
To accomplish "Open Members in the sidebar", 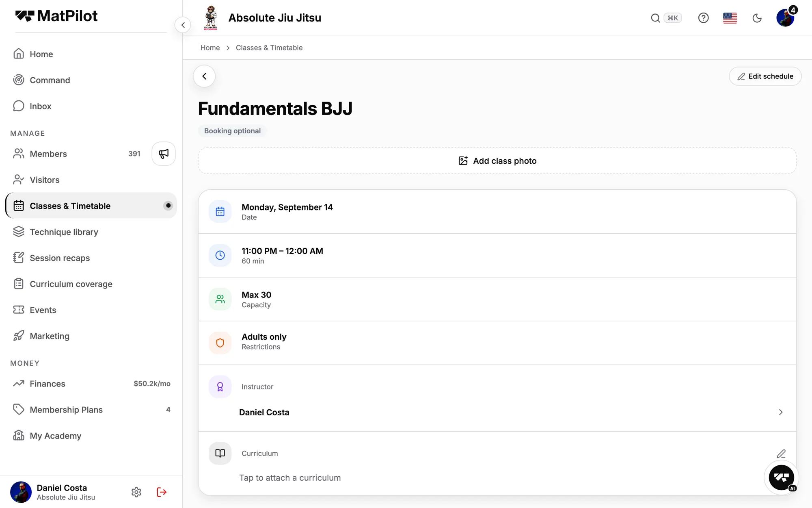I will pyautogui.click(x=77, y=154).
